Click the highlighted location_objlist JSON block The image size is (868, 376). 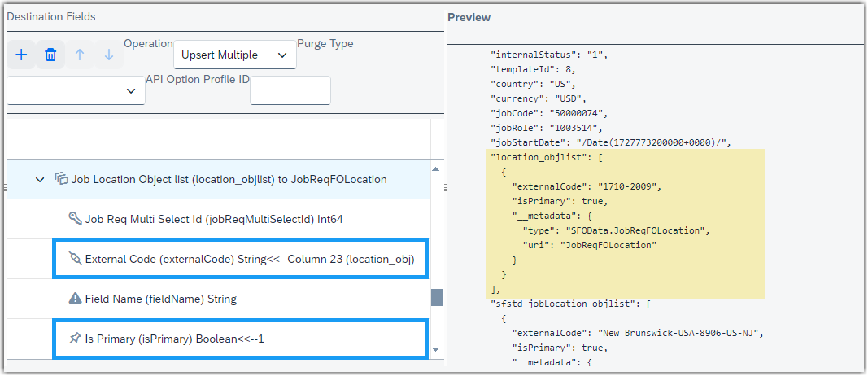(626, 224)
